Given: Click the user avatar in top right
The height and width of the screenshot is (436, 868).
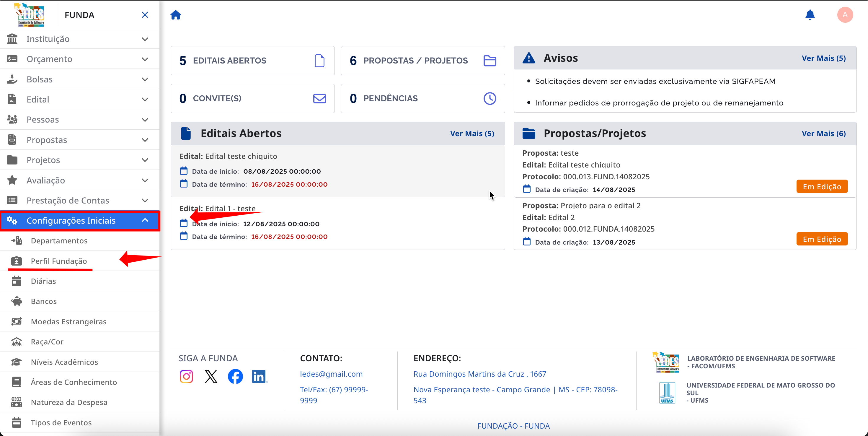Looking at the screenshot, I should (845, 15).
